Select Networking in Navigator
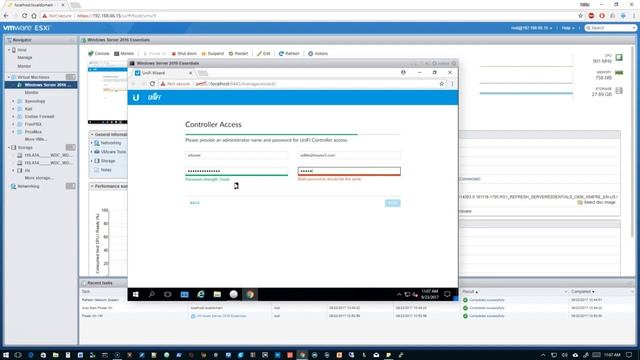Viewport: 640px width, 360px height. pyautogui.click(x=28, y=186)
